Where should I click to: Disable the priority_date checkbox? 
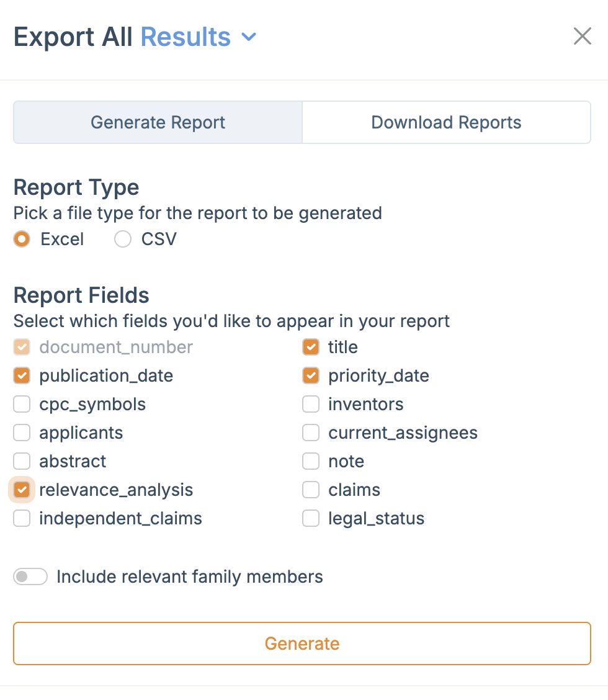(311, 375)
